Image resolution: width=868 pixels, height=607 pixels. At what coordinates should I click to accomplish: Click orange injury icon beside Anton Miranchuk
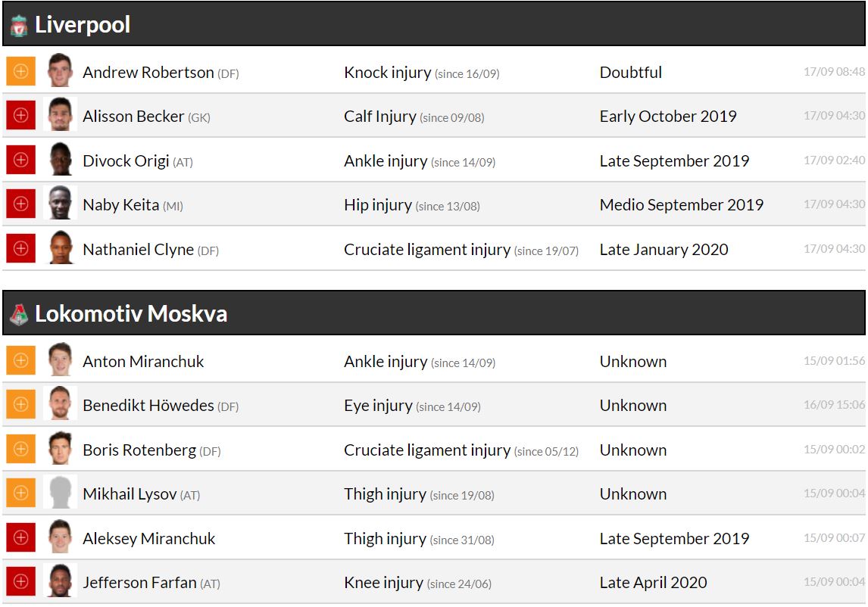[x=20, y=361]
